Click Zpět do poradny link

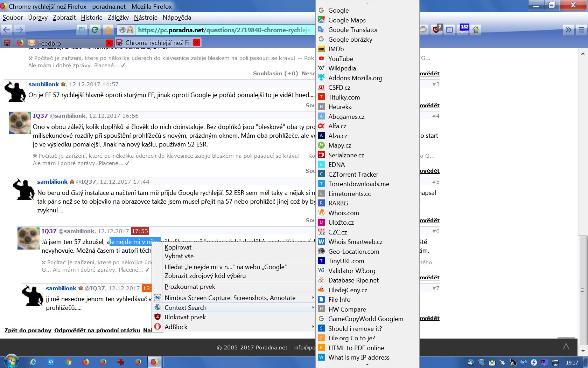[28, 330]
